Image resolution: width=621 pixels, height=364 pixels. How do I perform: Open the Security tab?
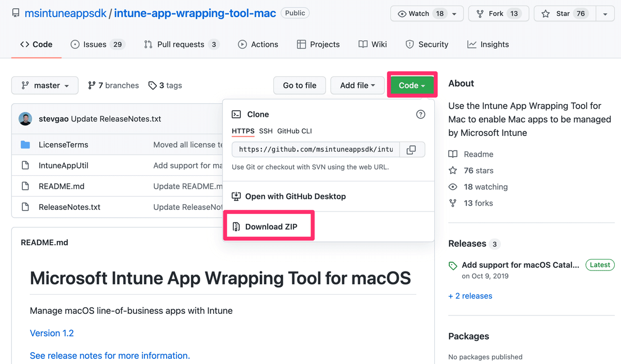pos(427,44)
